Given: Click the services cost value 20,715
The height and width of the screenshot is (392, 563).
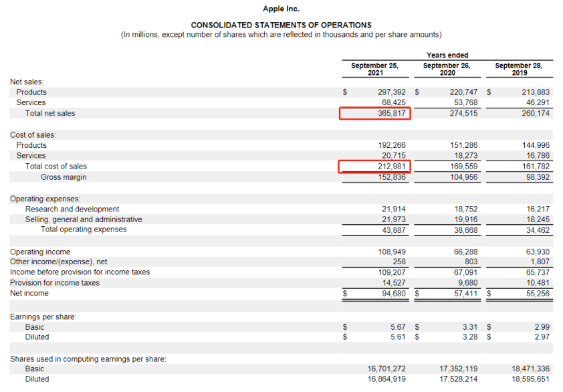Looking at the screenshot, I should click(x=394, y=156).
